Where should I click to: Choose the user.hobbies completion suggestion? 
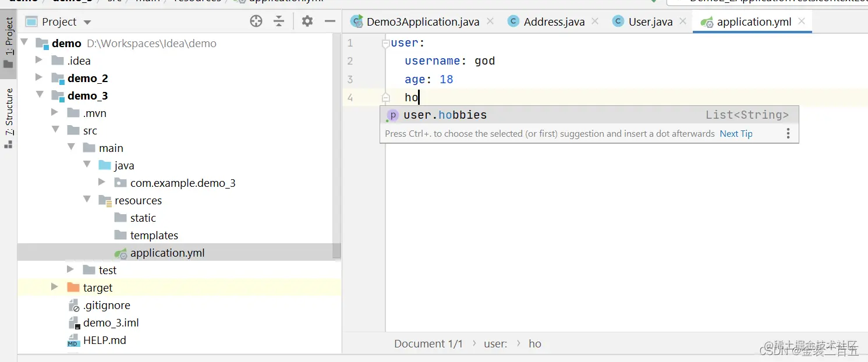click(x=589, y=115)
